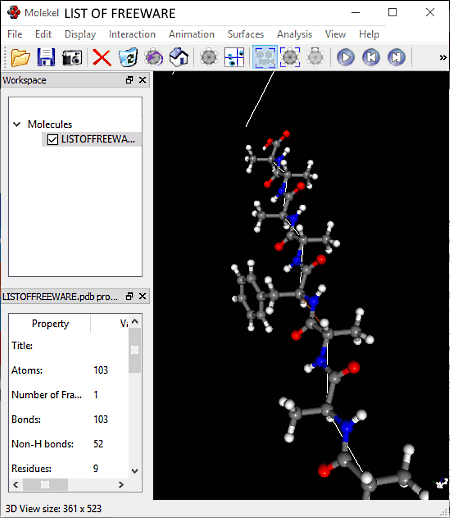
Task: Undock the Workspace panel
Action: point(129,80)
